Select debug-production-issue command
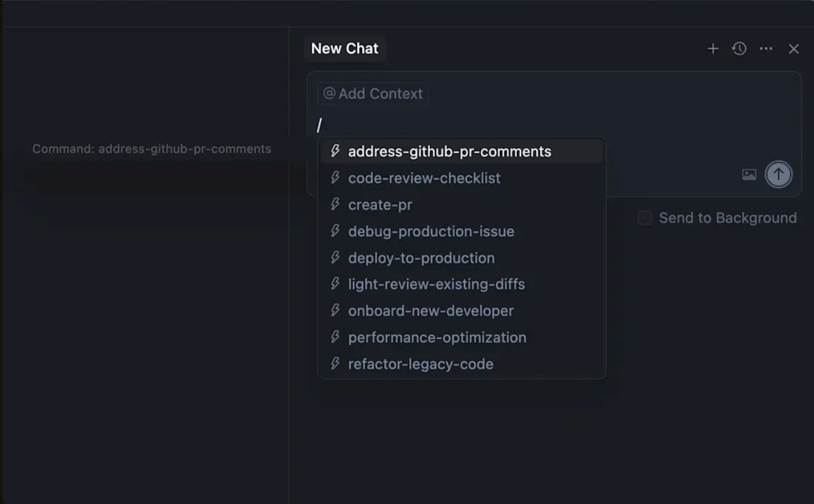This screenshot has height=504, width=814. (x=431, y=231)
